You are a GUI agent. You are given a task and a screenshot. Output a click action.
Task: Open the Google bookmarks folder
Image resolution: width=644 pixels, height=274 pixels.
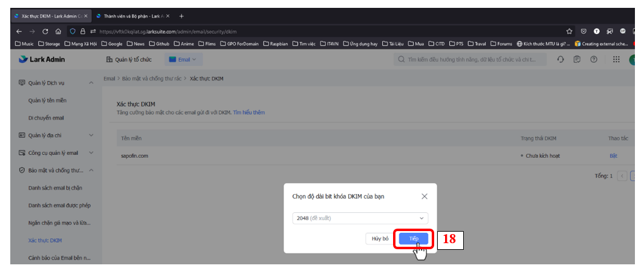[x=112, y=44]
